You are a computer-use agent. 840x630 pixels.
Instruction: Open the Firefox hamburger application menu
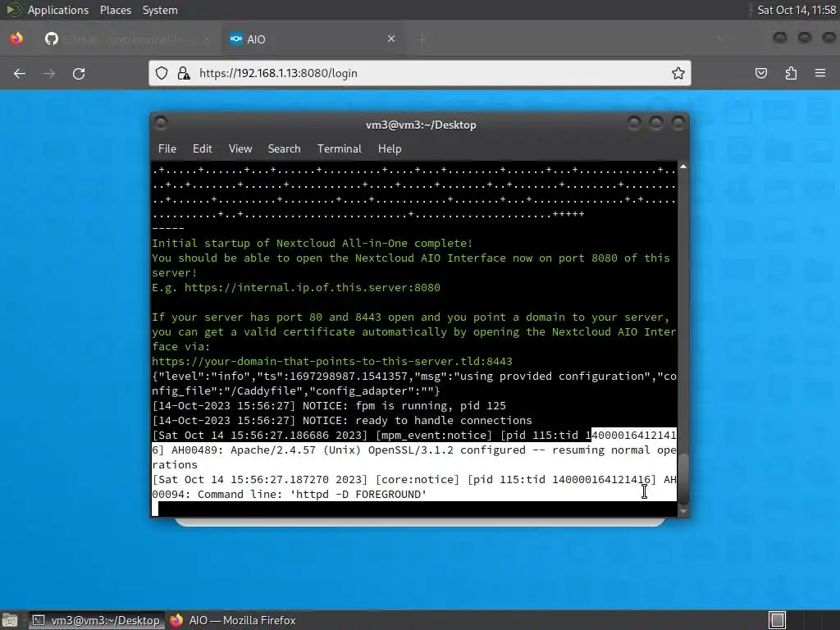820,73
